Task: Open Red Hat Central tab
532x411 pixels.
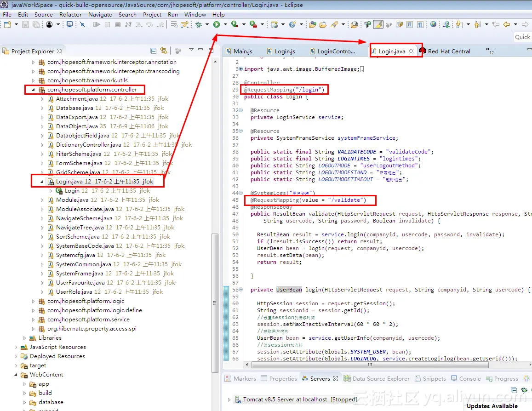Action: 445,51
